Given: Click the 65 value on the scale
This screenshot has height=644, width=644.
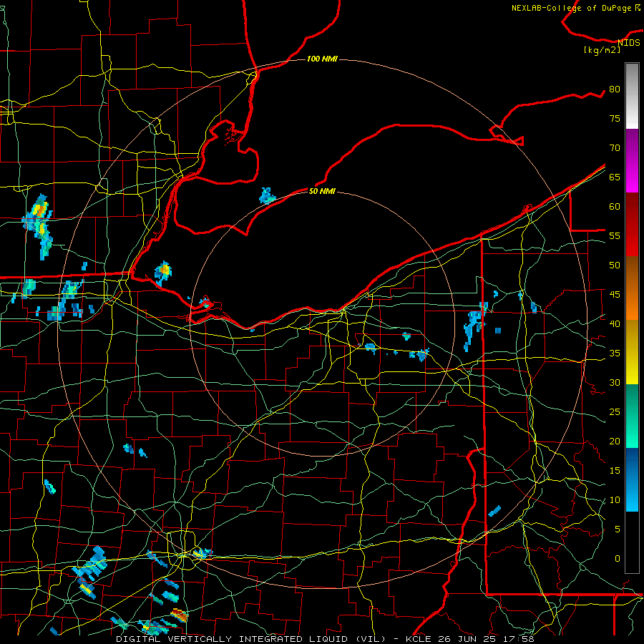Looking at the screenshot, I should pyautogui.click(x=615, y=177).
